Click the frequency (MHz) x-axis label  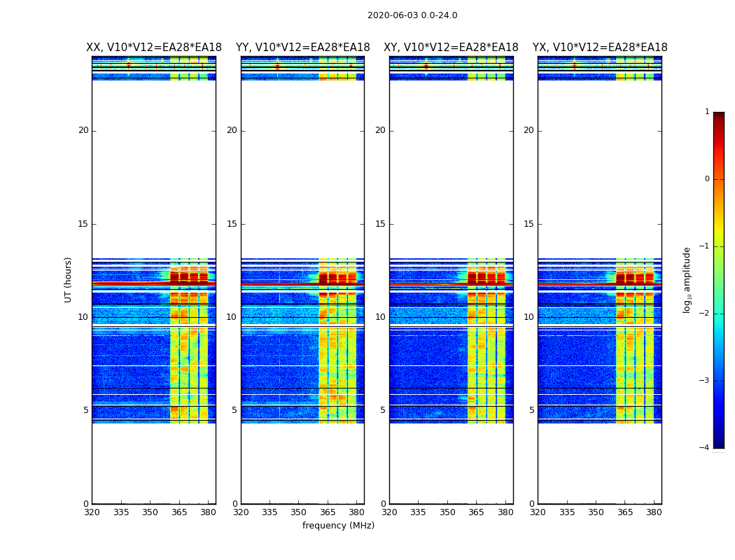click(338, 526)
